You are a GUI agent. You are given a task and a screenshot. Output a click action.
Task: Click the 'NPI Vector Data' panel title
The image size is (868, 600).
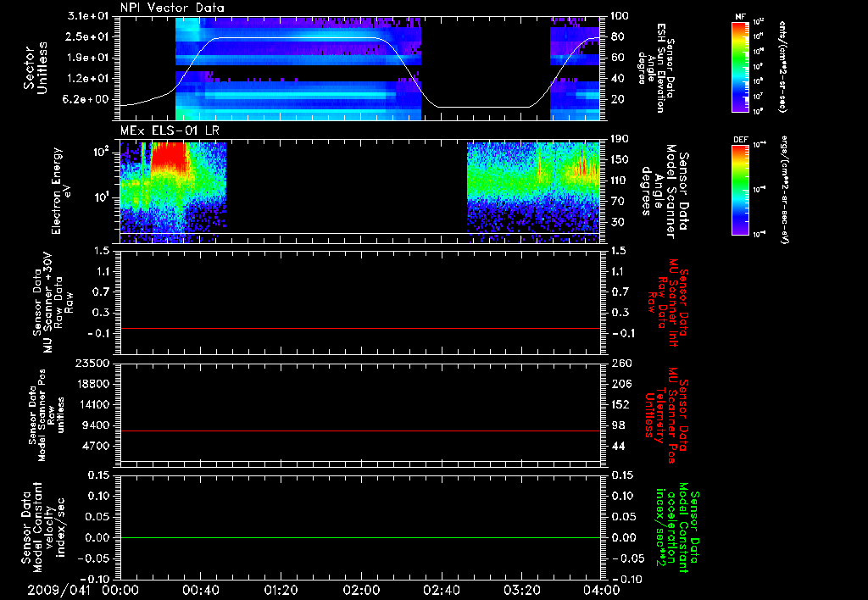172,8
